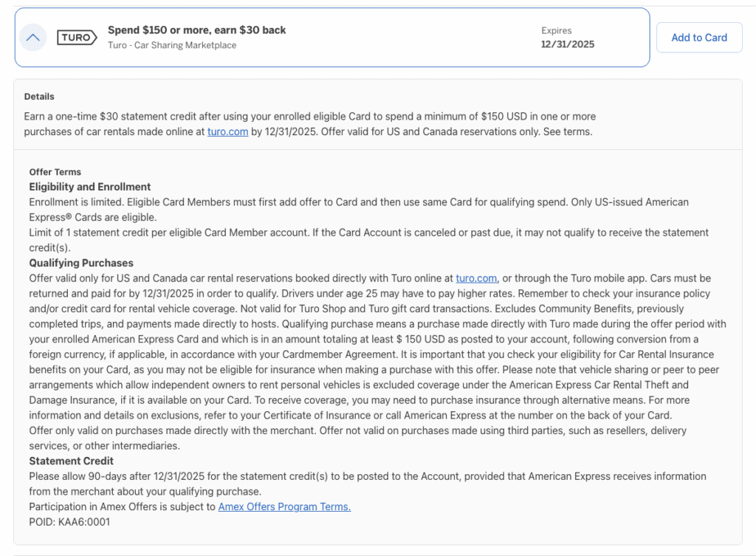Image resolution: width=756 pixels, height=556 pixels.
Task: Click the "Expires" label in offer header
Action: (x=556, y=31)
